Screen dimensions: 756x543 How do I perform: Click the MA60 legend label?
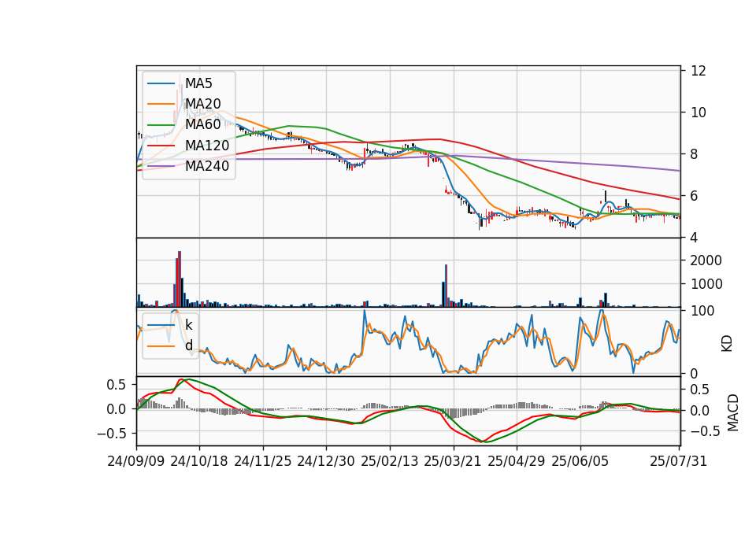click(203, 124)
